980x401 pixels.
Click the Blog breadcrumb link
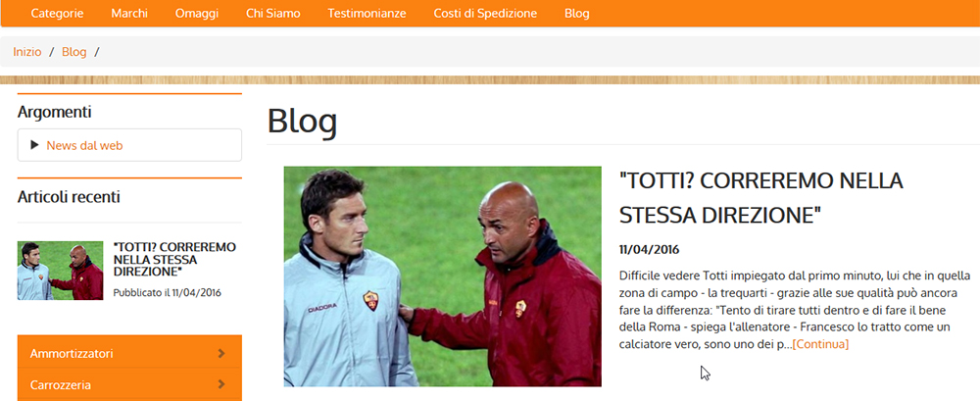click(73, 52)
